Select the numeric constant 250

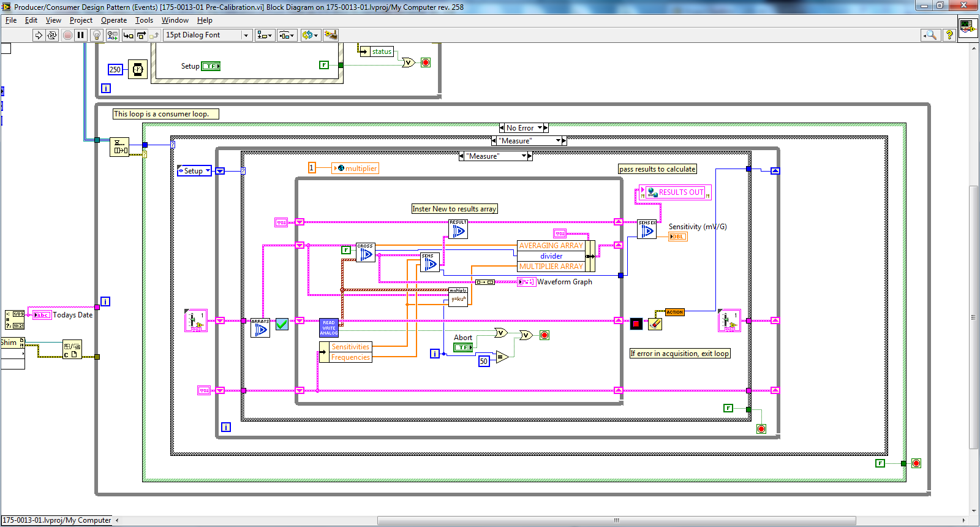point(115,69)
